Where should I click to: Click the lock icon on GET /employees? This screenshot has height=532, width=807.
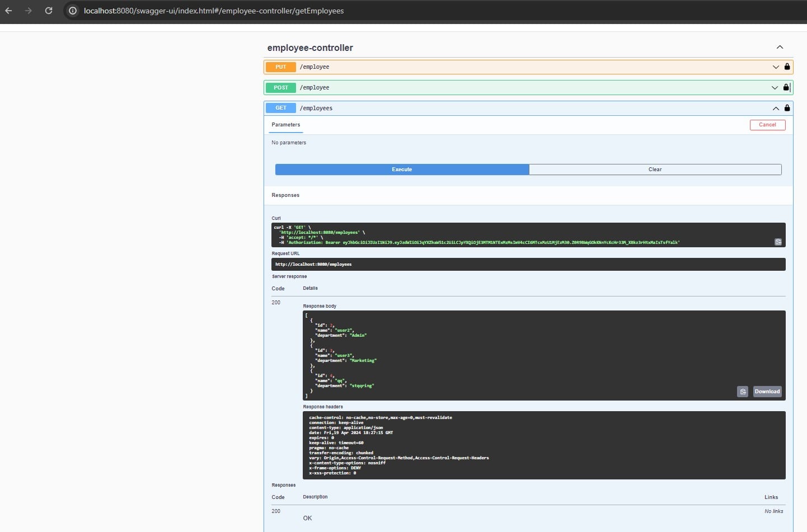coord(787,108)
